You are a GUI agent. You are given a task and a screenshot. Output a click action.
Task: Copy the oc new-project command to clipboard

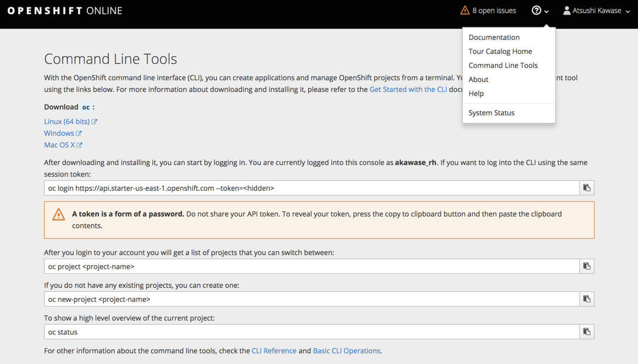(x=586, y=299)
